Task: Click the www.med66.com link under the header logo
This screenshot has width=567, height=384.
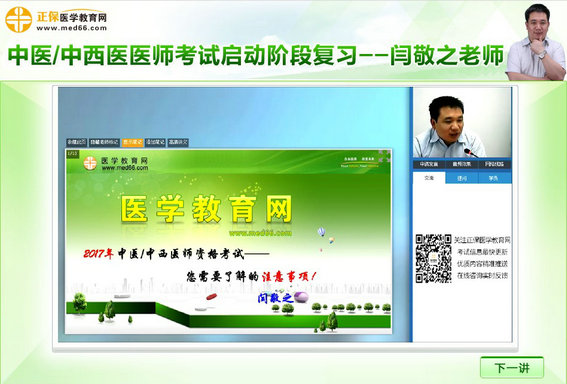Action: coord(72,28)
